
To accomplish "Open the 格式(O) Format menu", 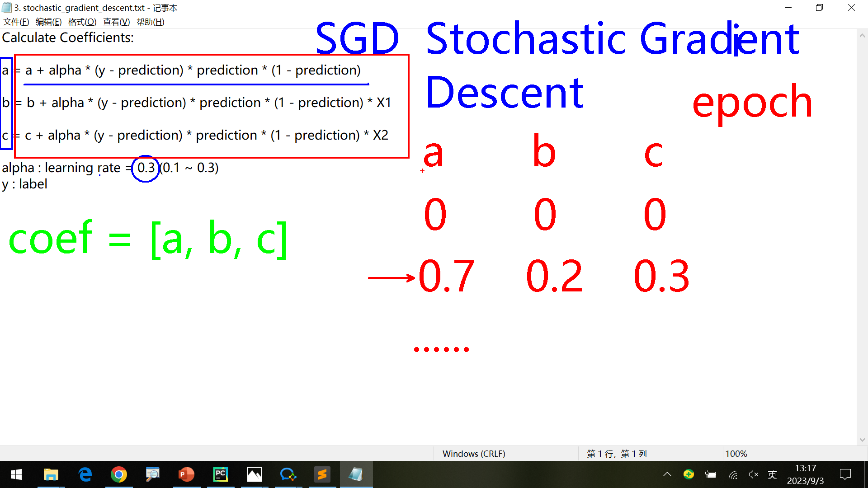I will coord(82,22).
